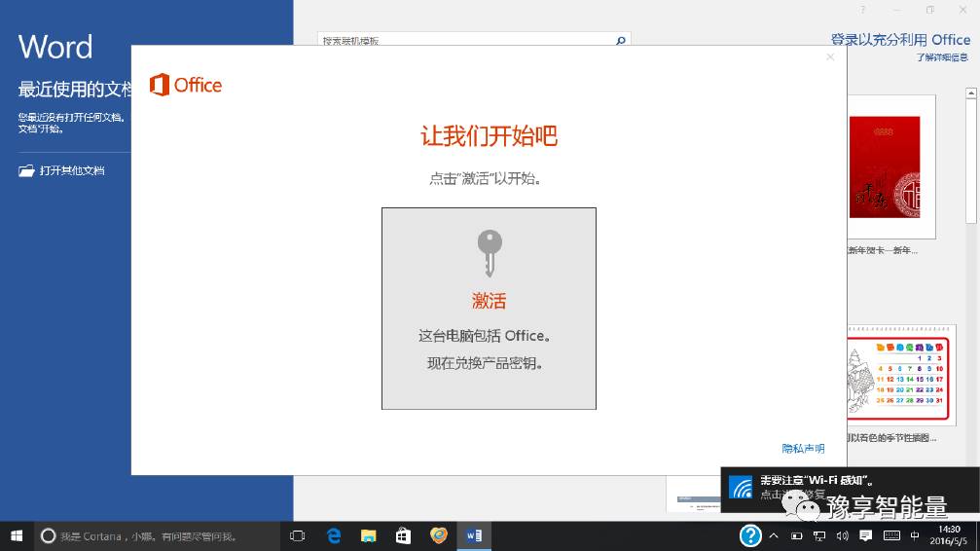Click the battery icon in the system tray
This screenshot has width=980, height=551.
[796, 536]
